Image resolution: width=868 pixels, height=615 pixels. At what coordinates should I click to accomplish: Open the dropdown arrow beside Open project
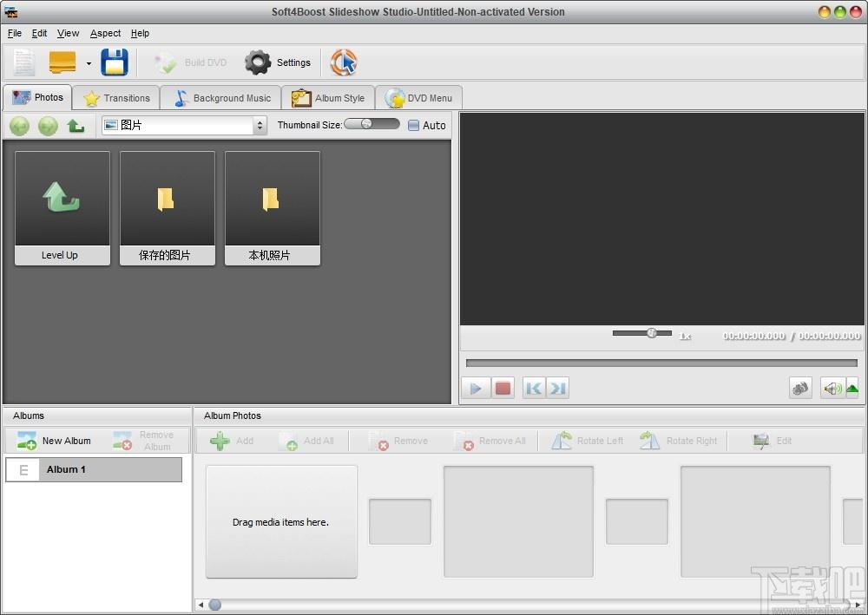point(89,63)
